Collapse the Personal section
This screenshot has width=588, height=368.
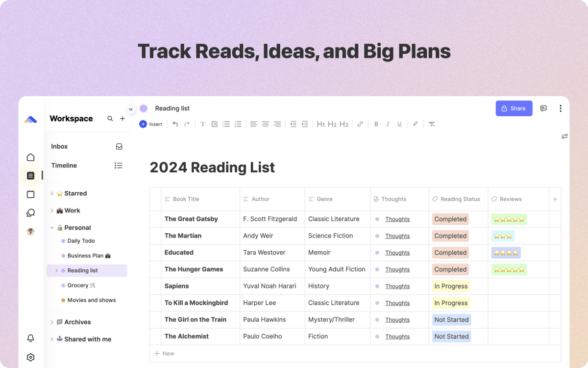pyautogui.click(x=52, y=228)
